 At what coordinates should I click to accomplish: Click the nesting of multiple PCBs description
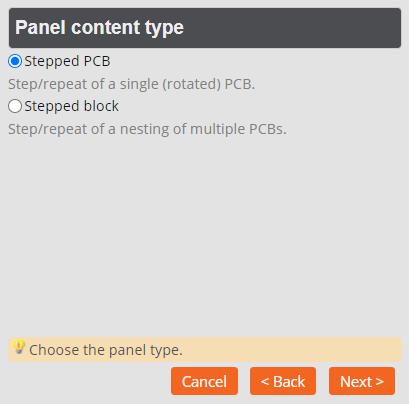[147, 129]
